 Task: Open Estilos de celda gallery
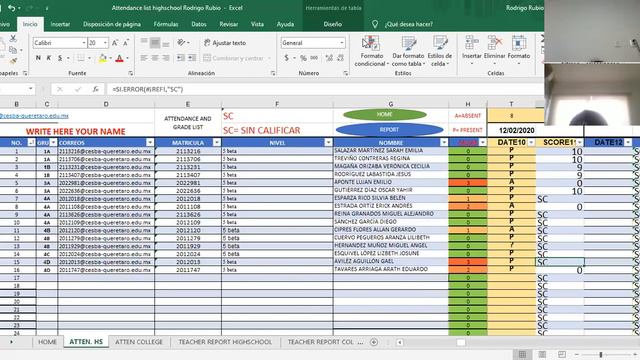[440, 51]
